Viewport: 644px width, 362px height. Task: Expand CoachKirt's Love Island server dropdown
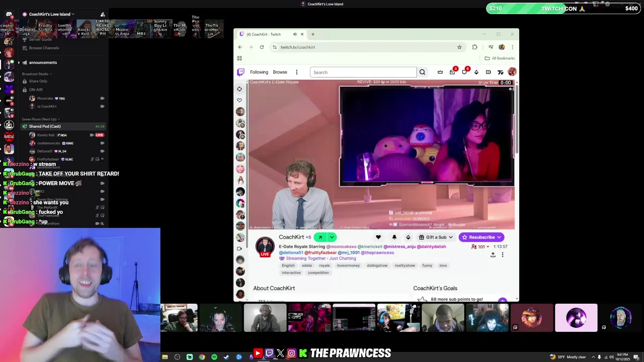pos(73,14)
